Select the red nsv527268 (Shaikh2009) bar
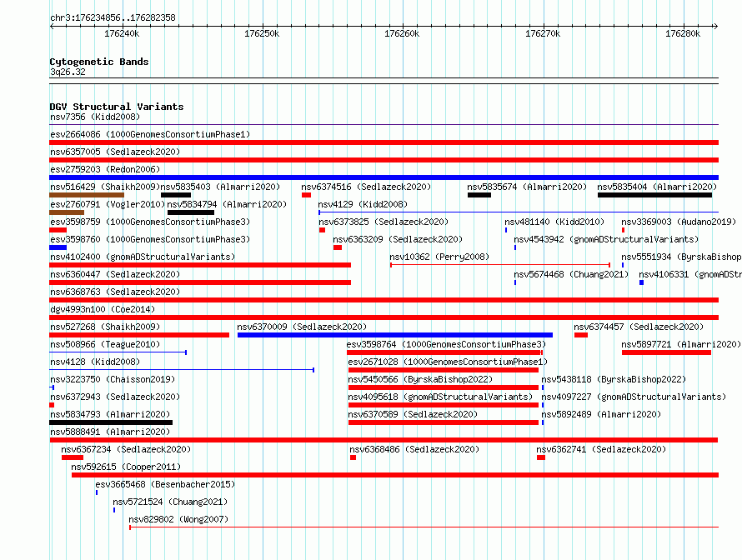Image resolution: width=742 pixels, height=560 pixels. [x=139, y=335]
